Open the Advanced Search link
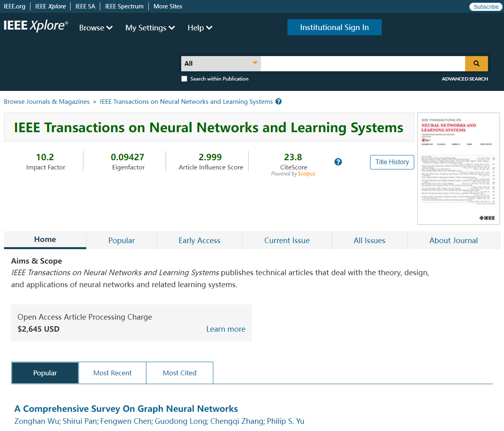 [x=465, y=79]
